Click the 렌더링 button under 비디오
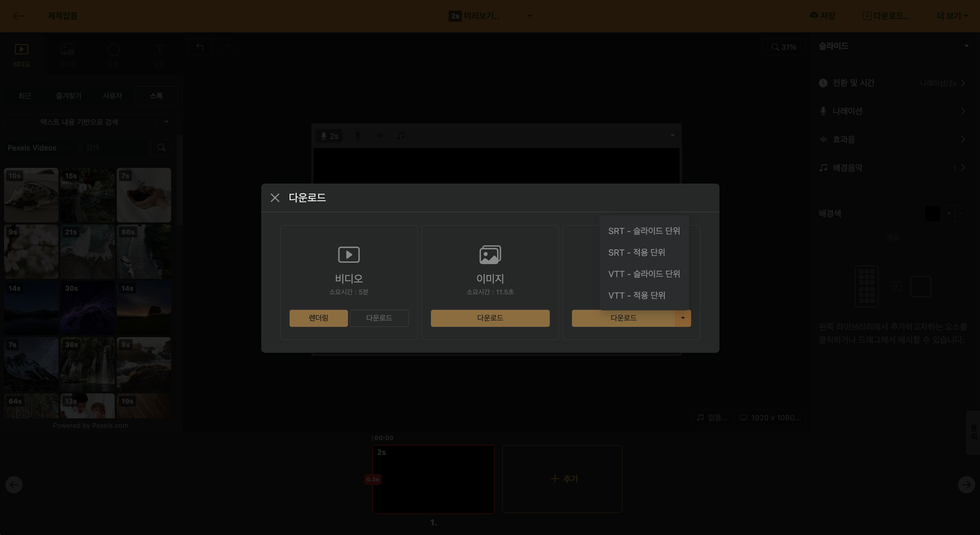The height and width of the screenshot is (535, 980). (x=319, y=318)
